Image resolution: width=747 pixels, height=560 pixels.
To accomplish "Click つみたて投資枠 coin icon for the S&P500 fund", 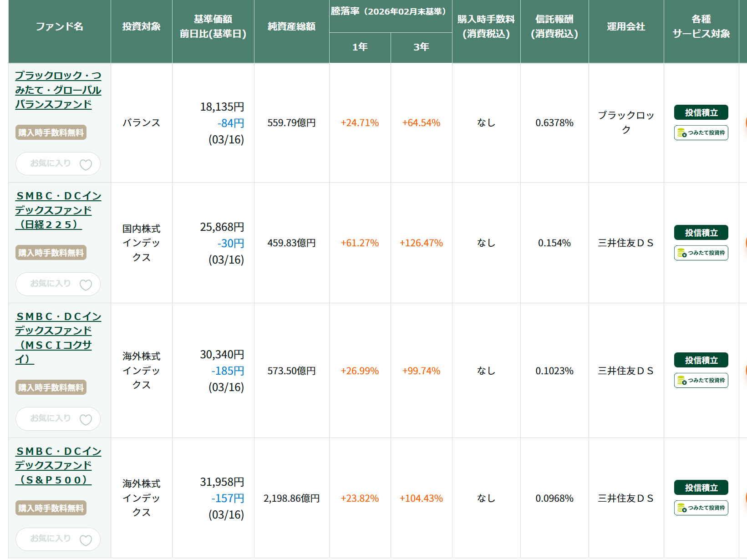I will pyautogui.click(x=682, y=508).
